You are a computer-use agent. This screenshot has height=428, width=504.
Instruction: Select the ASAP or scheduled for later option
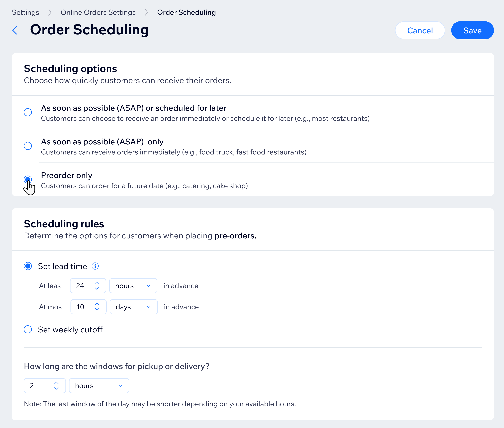pyautogui.click(x=28, y=112)
